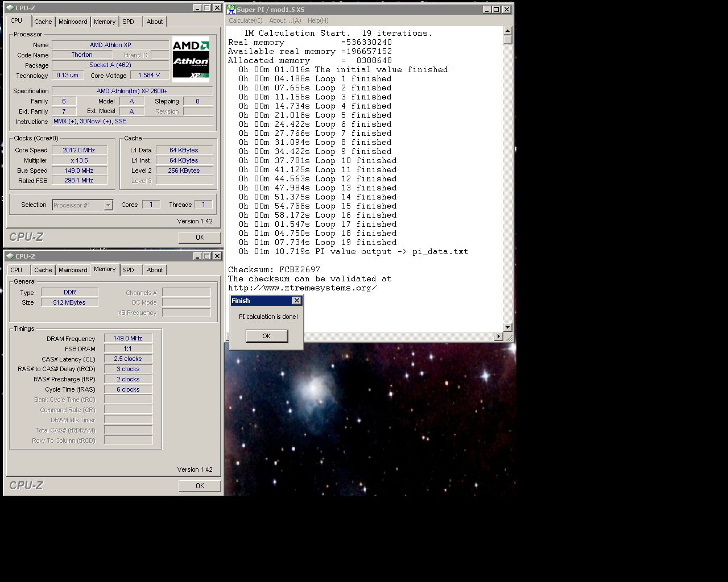Minimize the bottom CPU-Z window
The height and width of the screenshot is (582, 728).
[197, 256]
